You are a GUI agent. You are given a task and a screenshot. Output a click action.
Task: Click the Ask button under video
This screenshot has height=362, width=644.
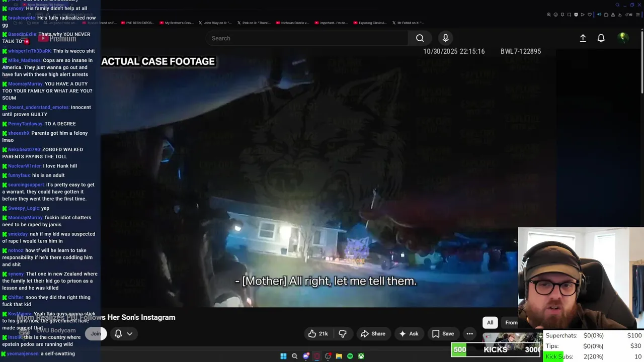409,334
